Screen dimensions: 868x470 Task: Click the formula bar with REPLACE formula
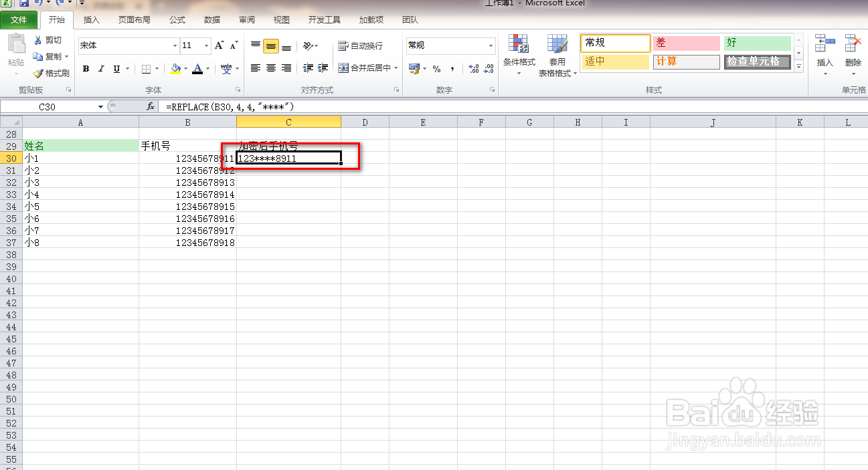click(x=514, y=107)
